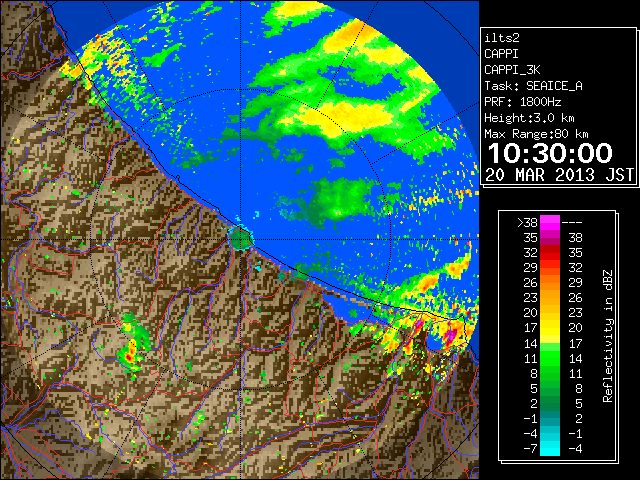This screenshot has width=640, height=480.
Task: Click the '---' legend label
Action: [x=572, y=222]
